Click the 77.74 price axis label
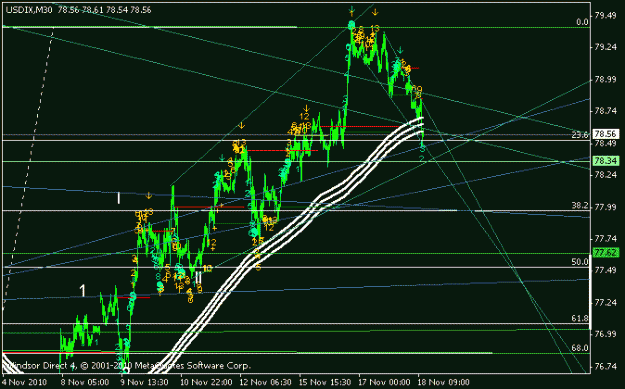 tap(605, 239)
